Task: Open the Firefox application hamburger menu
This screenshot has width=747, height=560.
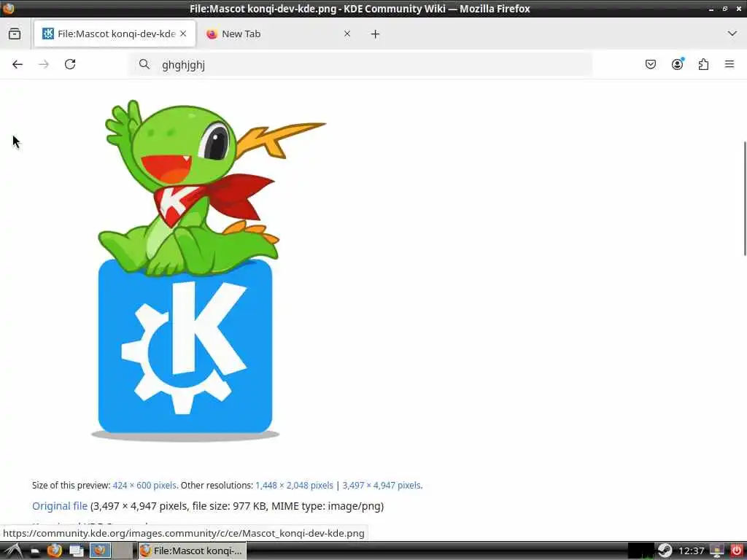Action: click(x=729, y=64)
